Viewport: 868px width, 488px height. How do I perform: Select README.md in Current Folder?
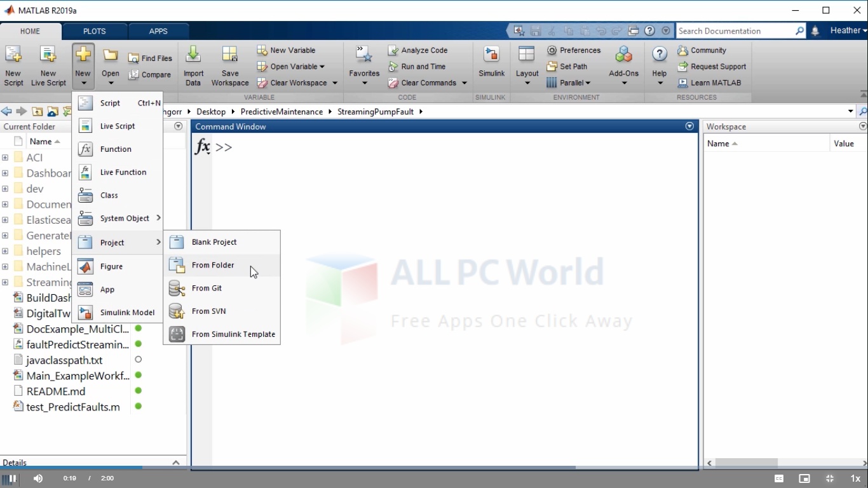click(56, 391)
